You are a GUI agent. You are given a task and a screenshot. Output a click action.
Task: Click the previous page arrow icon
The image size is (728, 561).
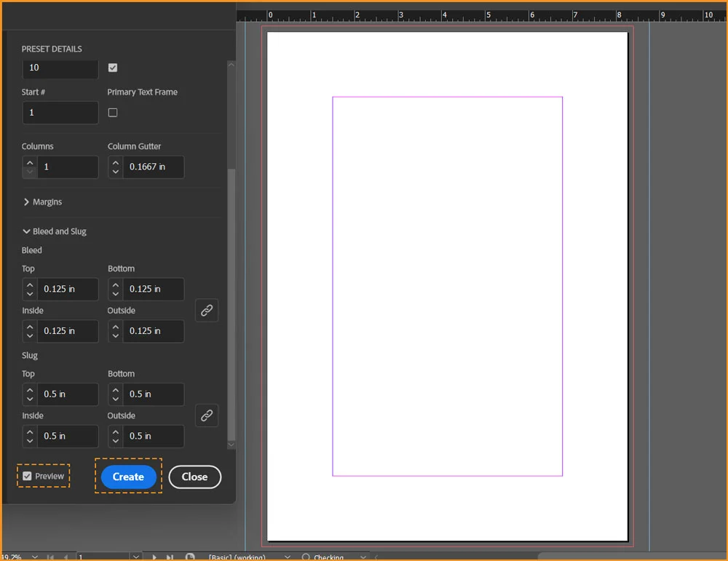pos(66,555)
